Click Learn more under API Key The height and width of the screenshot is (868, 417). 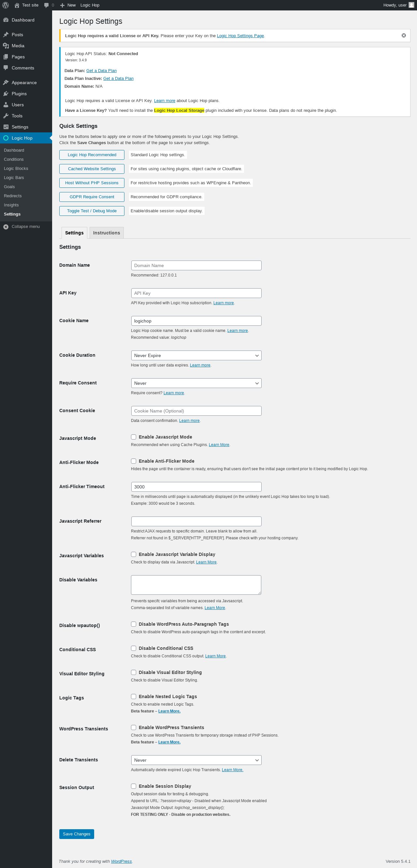point(223,303)
